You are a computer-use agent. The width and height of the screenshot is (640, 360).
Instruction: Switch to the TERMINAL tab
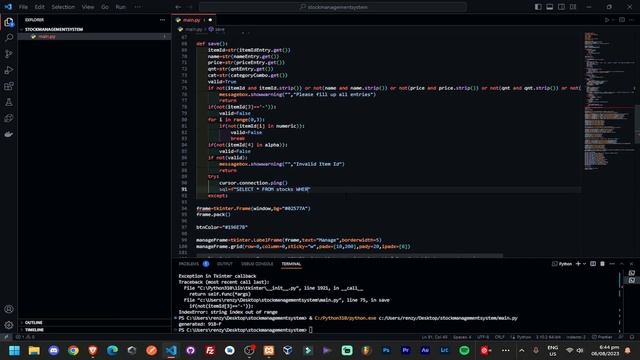click(x=291, y=264)
